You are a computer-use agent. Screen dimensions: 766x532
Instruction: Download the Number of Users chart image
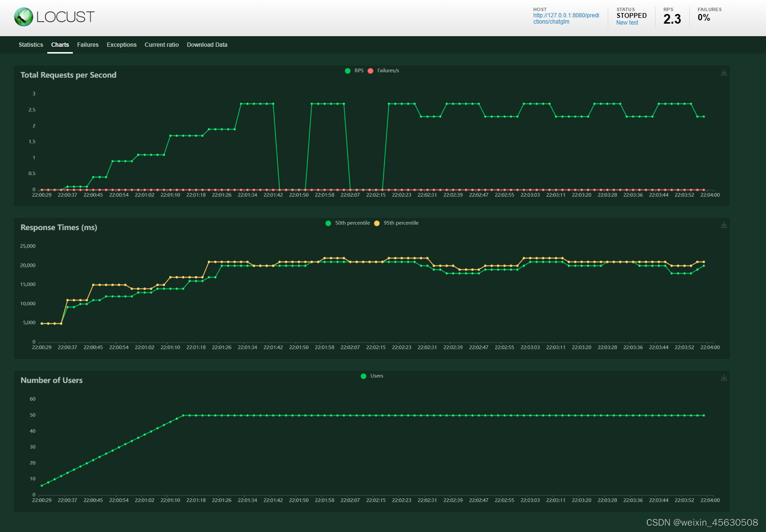[724, 378]
